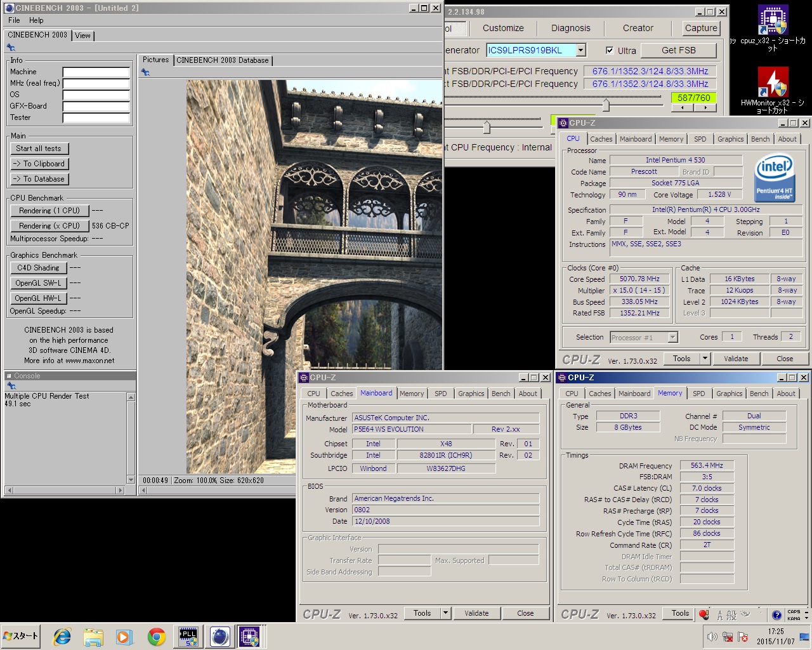Launch Google Chrome from the taskbar

tap(156, 637)
